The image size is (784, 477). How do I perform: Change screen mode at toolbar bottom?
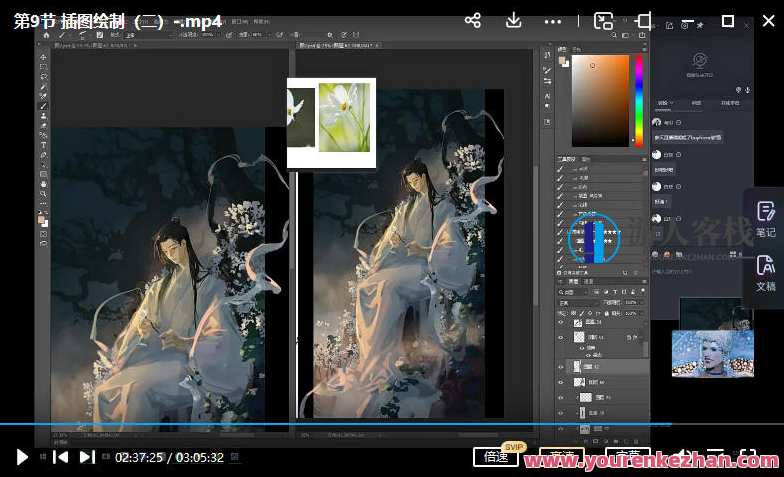point(44,244)
